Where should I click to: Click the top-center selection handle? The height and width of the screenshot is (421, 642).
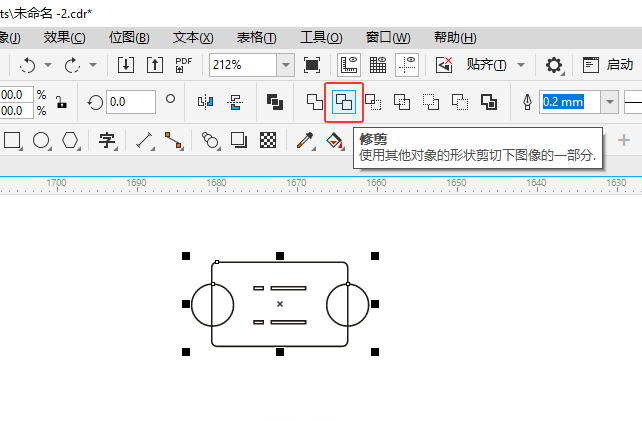(280, 256)
